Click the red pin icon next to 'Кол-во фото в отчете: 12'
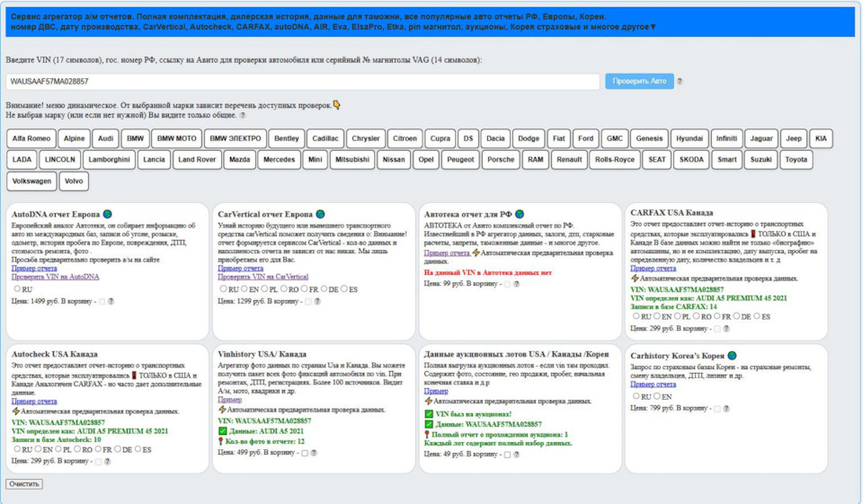 (221, 441)
